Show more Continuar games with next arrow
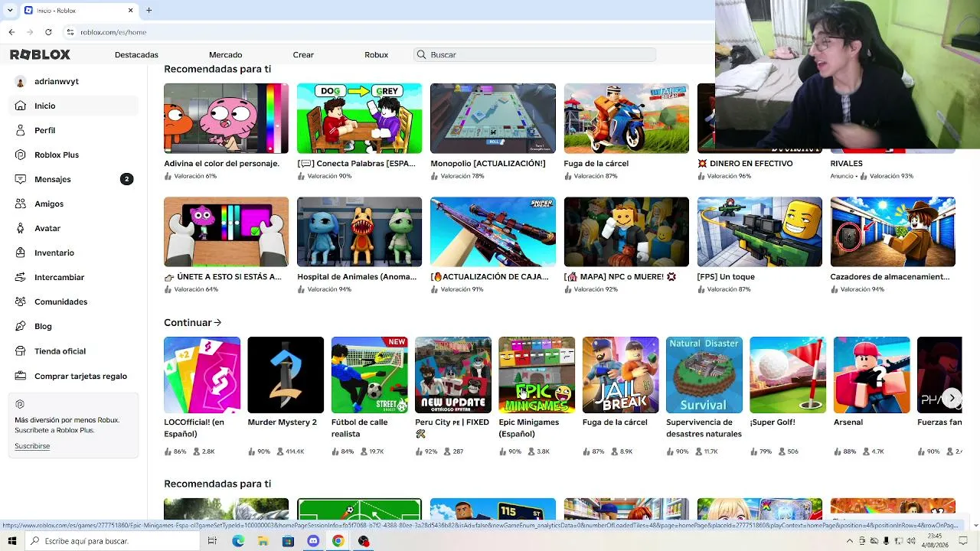 [x=952, y=398]
